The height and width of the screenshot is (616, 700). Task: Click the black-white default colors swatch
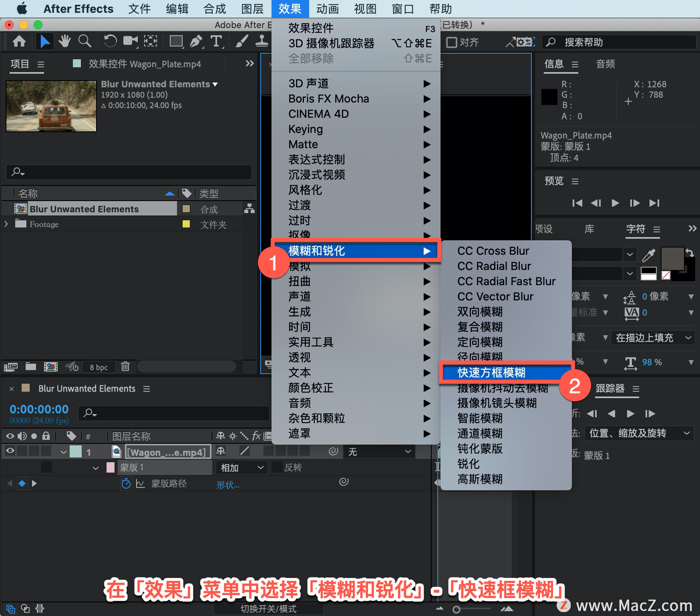click(649, 274)
